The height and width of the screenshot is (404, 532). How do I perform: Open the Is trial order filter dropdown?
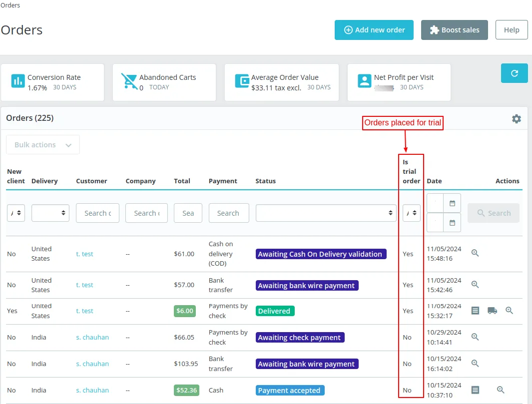411,213
